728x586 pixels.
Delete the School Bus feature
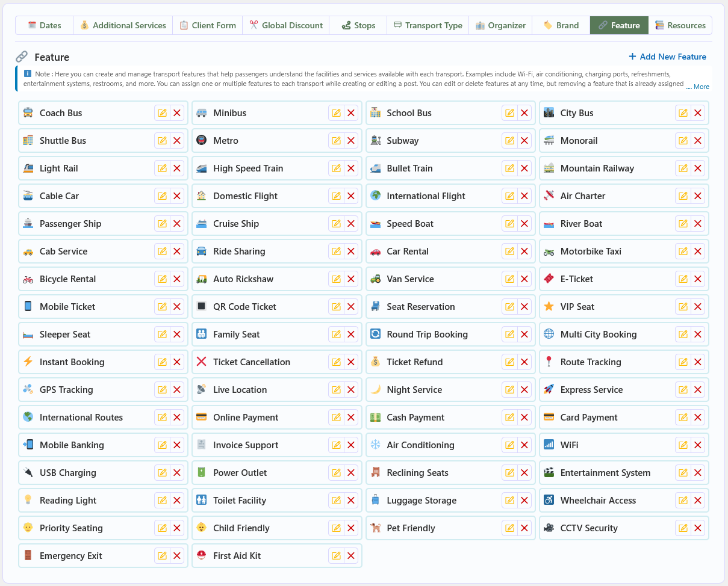(524, 113)
